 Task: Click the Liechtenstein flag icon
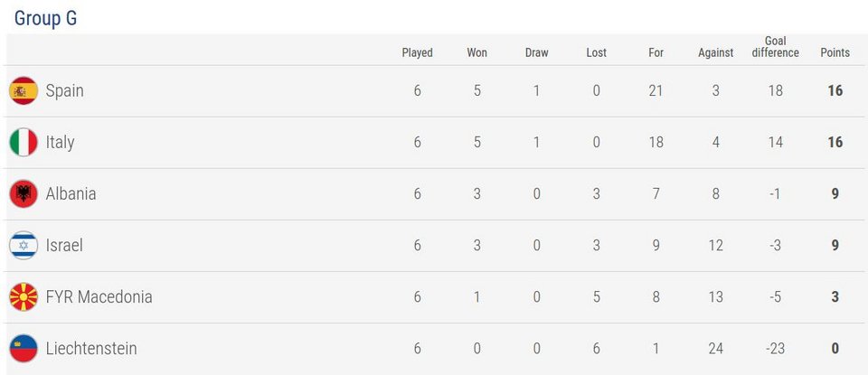click(x=24, y=349)
